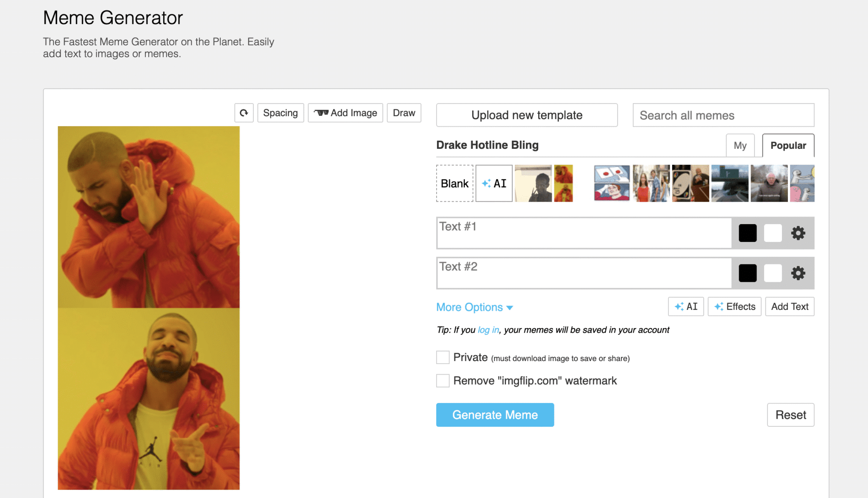Pick white outline color swatch for Text #2
The image size is (868, 498).
(773, 273)
